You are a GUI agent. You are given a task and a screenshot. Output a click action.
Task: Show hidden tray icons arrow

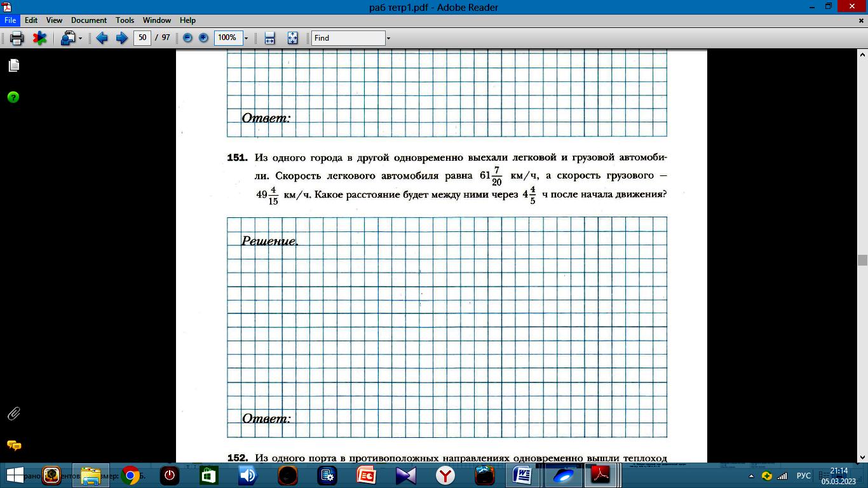click(x=752, y=476)
